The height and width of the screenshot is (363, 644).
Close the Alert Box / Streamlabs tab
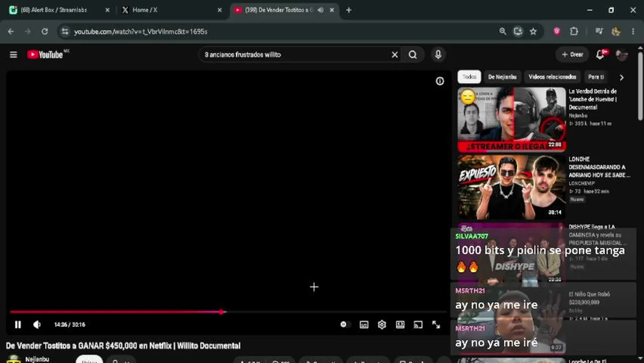tap(107, 10)
